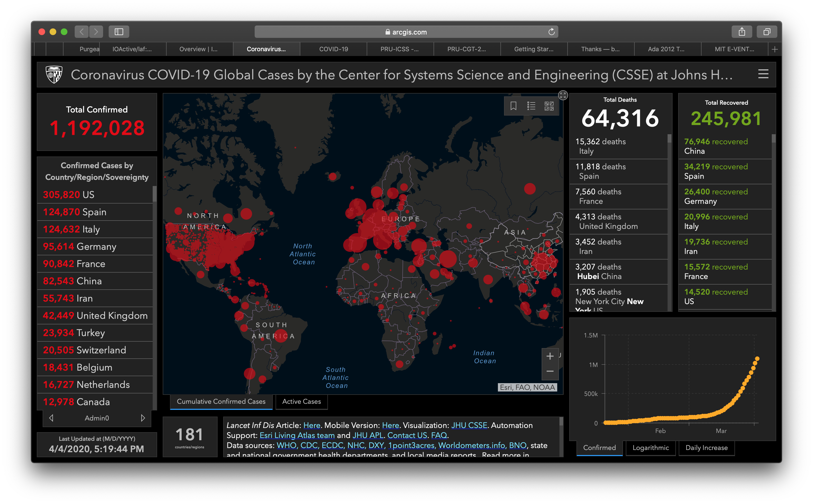Open Lancet article 'Here' link
Image resolution: width=813 pixels, height=504 pixels.
click(312, 425)
